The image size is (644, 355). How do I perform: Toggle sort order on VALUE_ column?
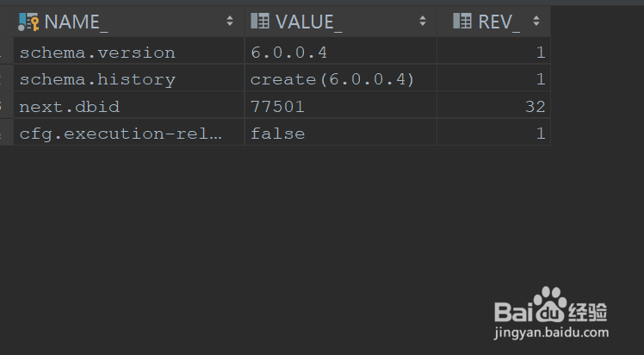click(x=423, y=22)
